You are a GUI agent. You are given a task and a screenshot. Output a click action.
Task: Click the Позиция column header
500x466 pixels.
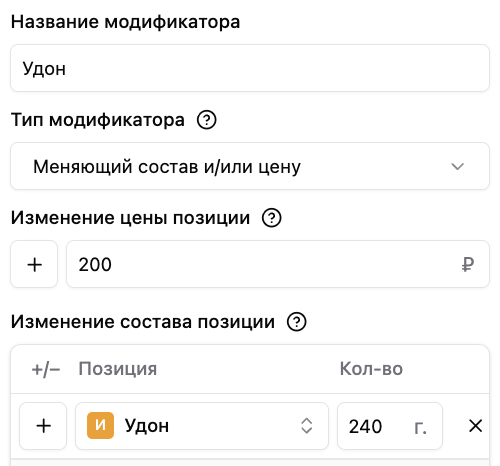(118, 369)
